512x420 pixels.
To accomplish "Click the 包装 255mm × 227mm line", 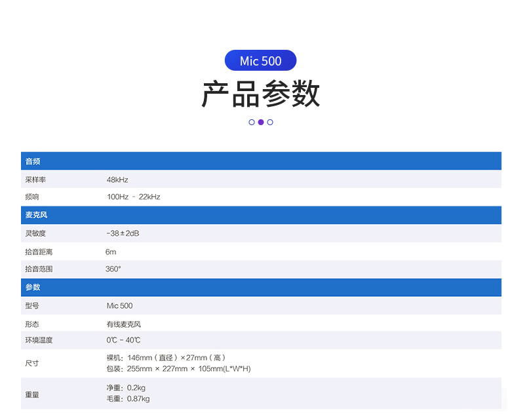I will [178, 369].
